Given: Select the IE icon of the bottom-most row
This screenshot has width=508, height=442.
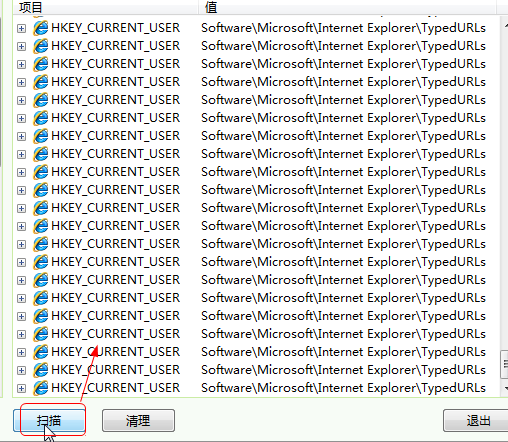Looking at the screenshot, I should pos(41,388).
